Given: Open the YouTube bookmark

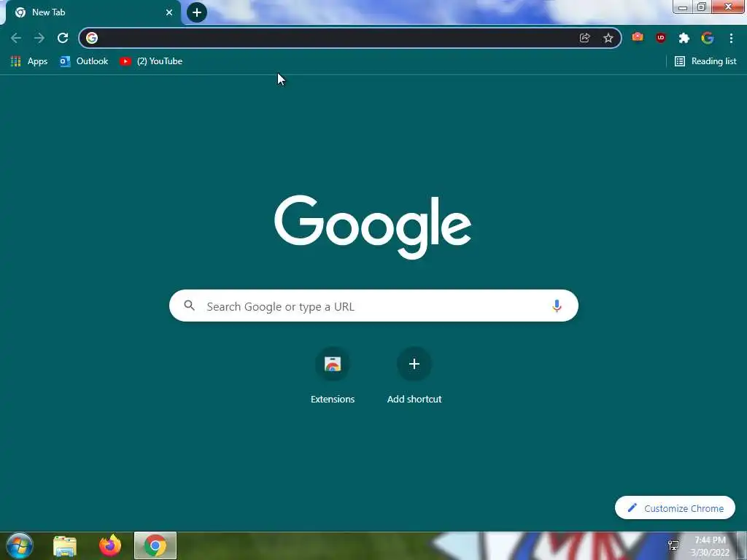Looking at the screenshot, I should 151,61.
